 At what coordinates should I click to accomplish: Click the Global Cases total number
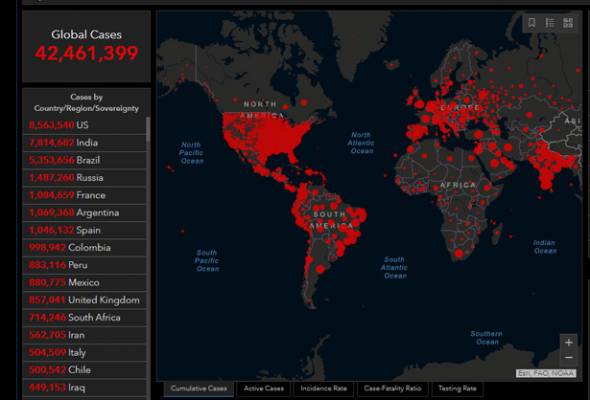point(87,53)
